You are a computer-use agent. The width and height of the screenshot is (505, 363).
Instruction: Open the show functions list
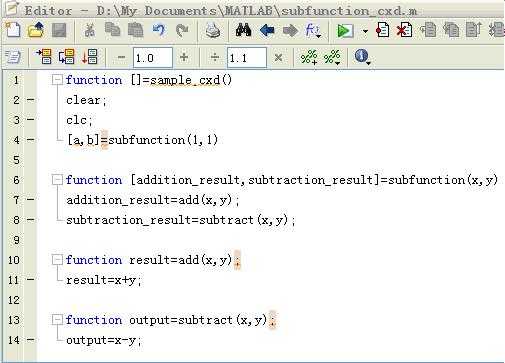[313, 31]
